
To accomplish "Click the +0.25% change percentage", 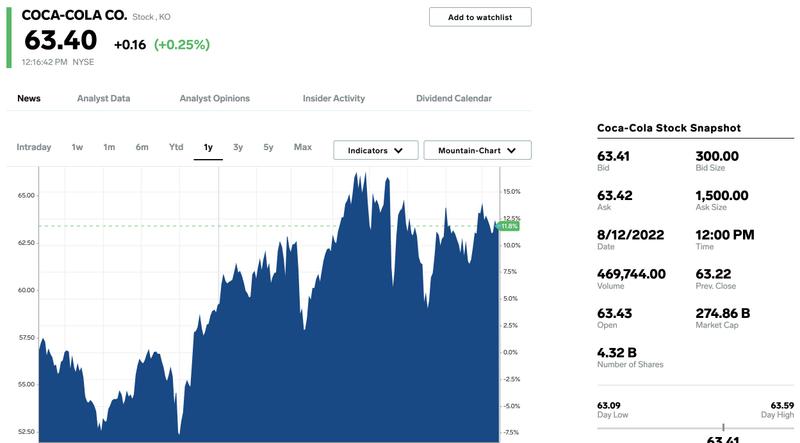I will 182,44.
